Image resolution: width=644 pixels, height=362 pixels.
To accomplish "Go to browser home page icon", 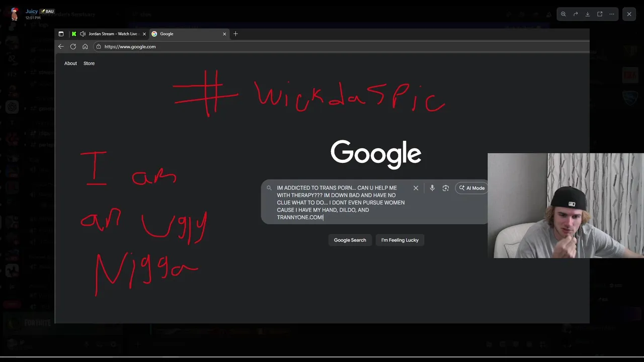I will 85,46.
